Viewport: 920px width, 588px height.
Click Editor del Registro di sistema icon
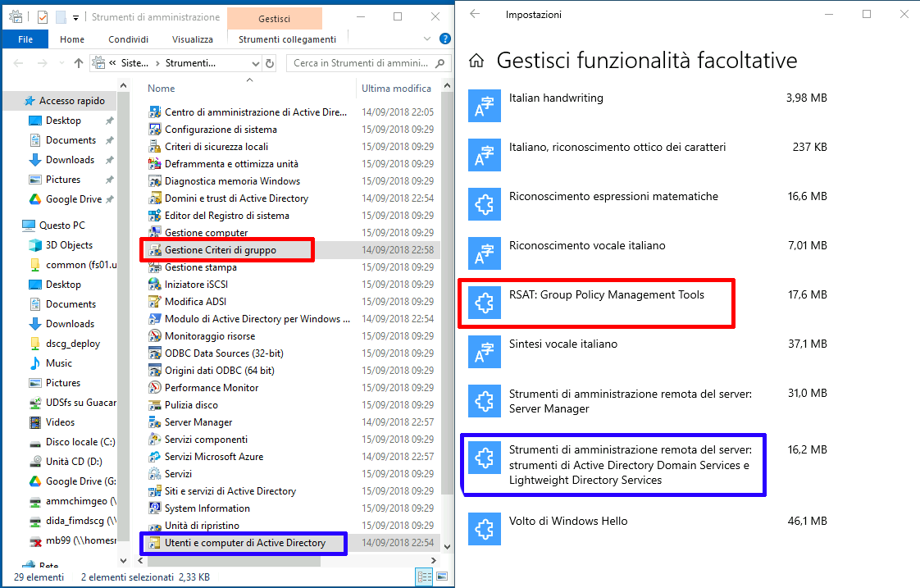[155, 216]
